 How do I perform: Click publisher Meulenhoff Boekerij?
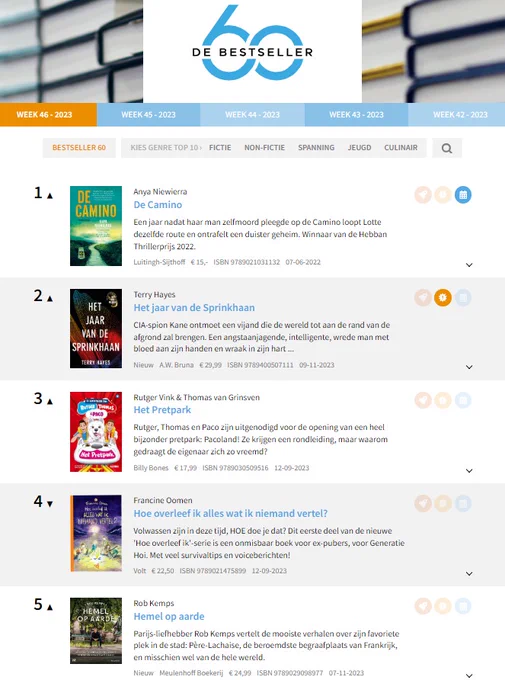(x=191, y=673)
